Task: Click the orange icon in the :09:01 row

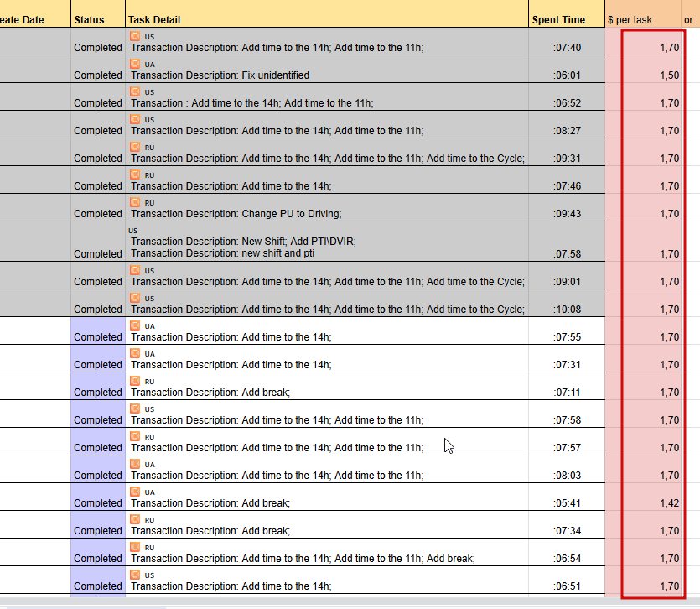Action: (x=135, y=270)
